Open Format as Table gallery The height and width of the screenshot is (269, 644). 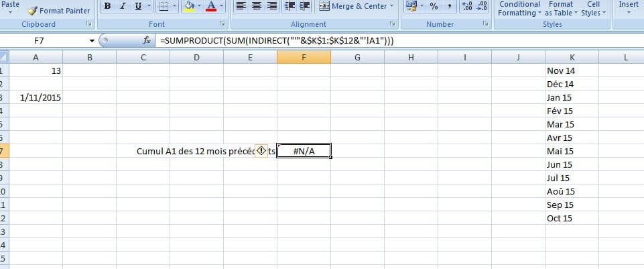(561, 8)
